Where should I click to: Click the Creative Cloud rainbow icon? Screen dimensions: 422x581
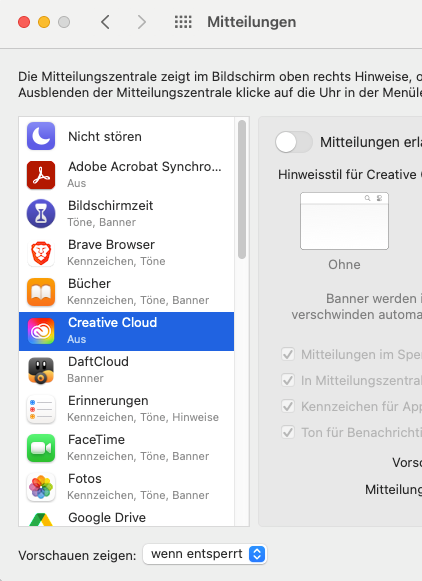point(41,331)
